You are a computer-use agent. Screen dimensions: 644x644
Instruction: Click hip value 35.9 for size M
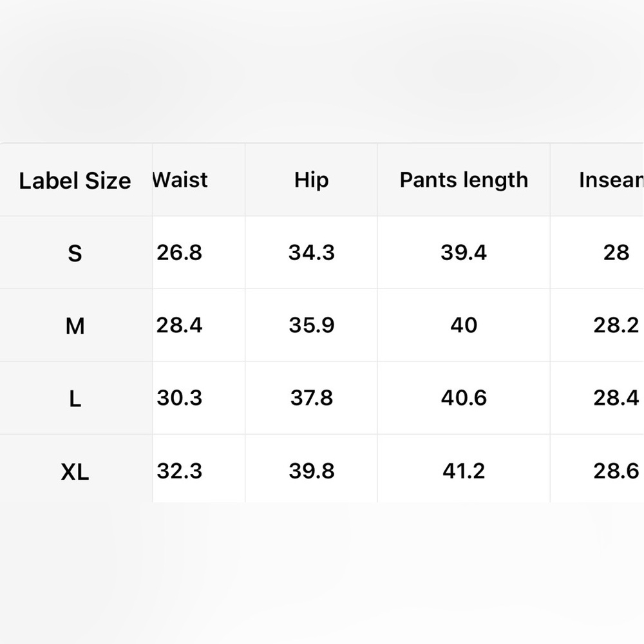coord(312,325)
